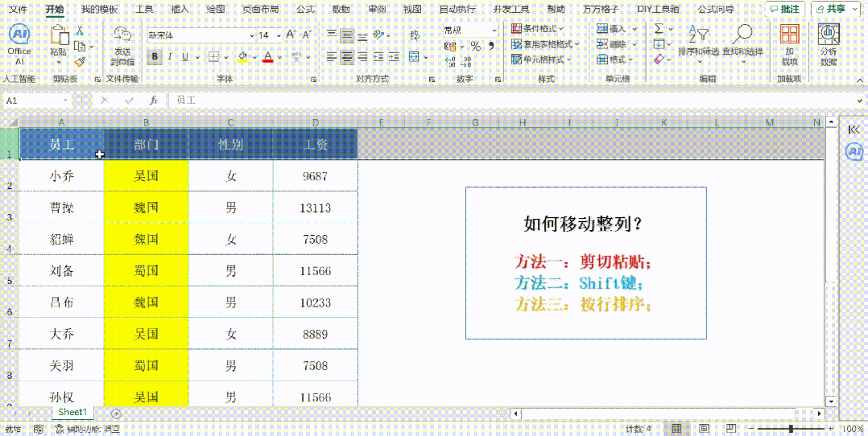Expand the formula bar chevron
This screenshot has height=436, width=868.
point(859,101)
